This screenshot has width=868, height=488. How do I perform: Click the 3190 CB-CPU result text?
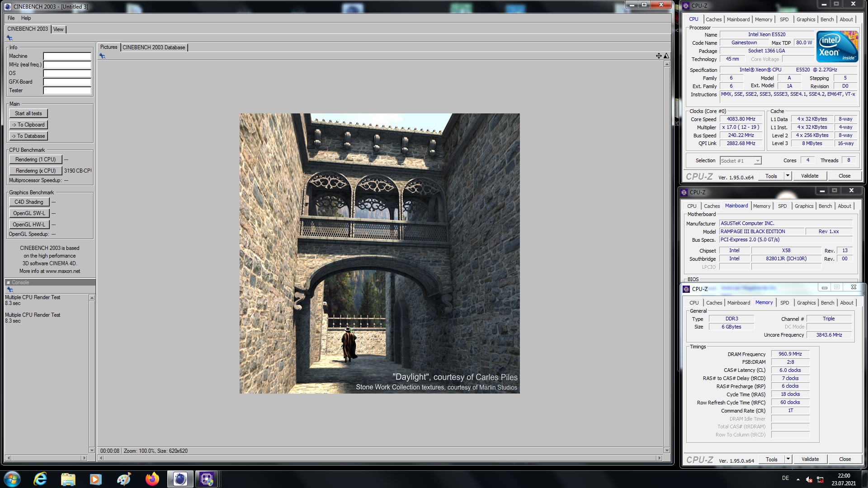point(78,171)
